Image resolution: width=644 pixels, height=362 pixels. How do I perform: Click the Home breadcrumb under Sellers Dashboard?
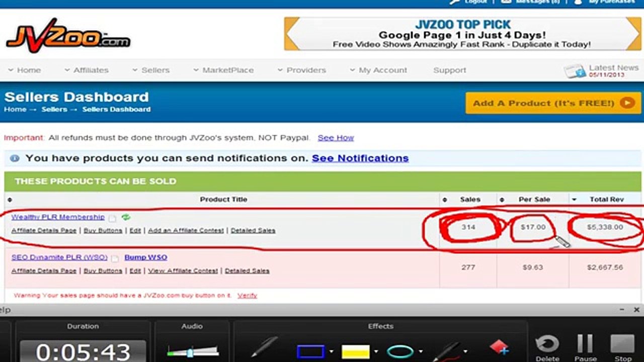[x=15, y=109]
